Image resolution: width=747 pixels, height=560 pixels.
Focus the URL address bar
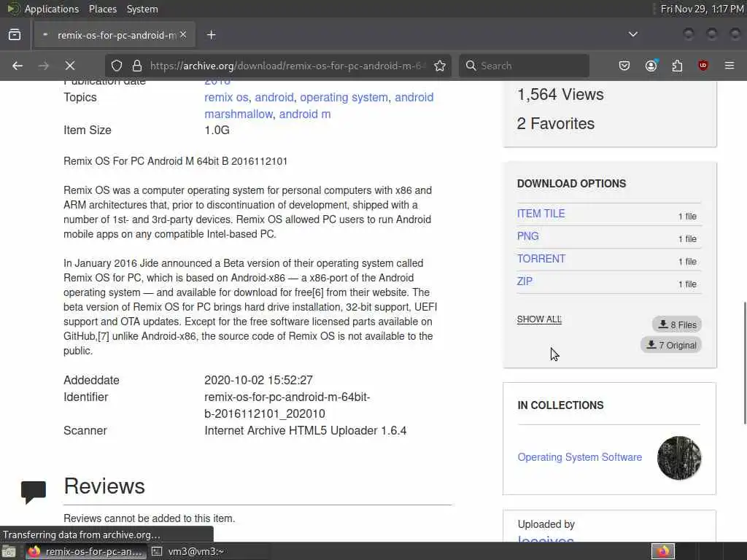pos(287,66)
